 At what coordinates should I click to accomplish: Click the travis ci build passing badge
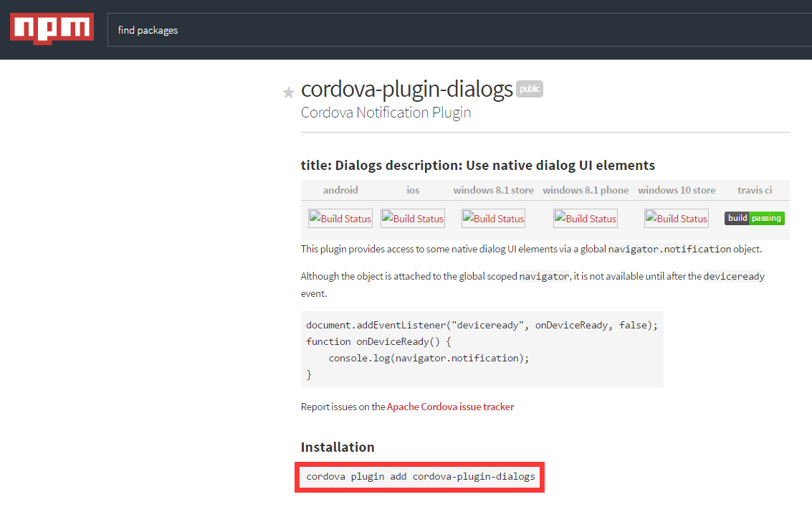tap(755, 218)
